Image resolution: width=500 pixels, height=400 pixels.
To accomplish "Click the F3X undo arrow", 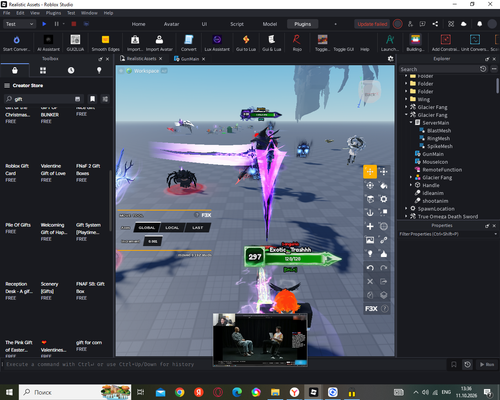I will click(370, 268).
